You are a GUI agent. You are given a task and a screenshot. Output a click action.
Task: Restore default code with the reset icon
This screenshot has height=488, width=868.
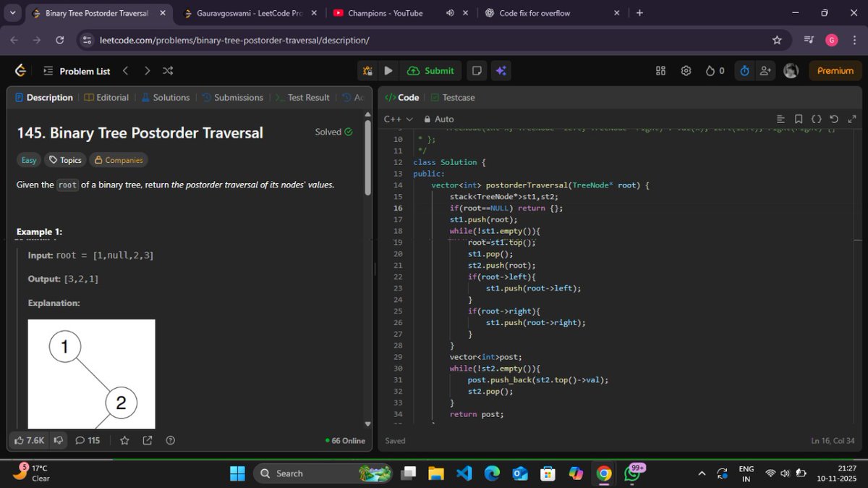(833, 118)
